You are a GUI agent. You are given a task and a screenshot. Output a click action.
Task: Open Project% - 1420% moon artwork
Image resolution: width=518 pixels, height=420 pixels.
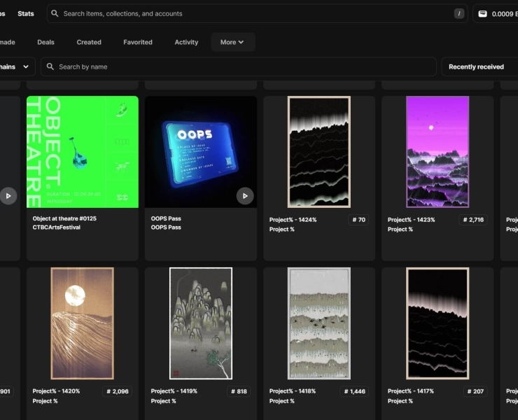tap(82, 323)
